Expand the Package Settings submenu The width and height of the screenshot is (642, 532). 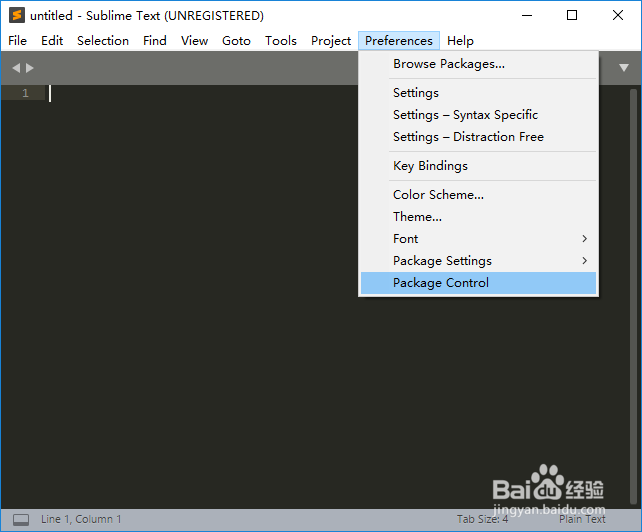tap(478, 261)
